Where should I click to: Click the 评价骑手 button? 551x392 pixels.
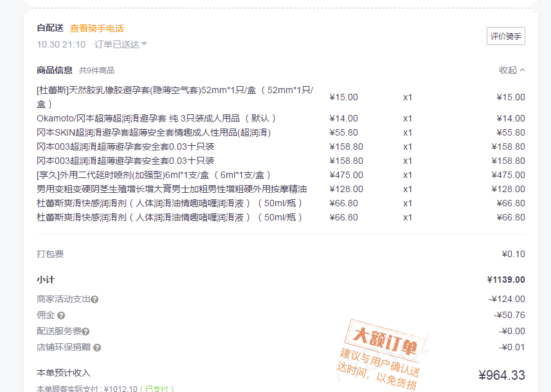[x=505, y=37]
